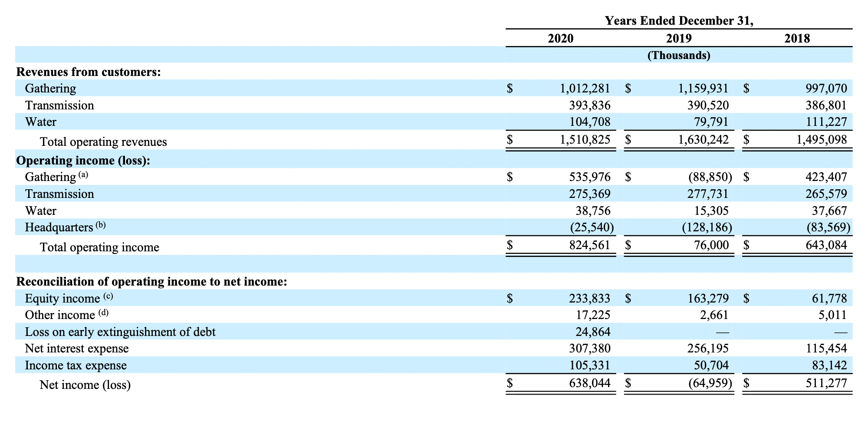The height and width of the screenshot is (421, 868).
Task: Select Transmission revenue value 386,801
Action: click(x=826, y=105)
